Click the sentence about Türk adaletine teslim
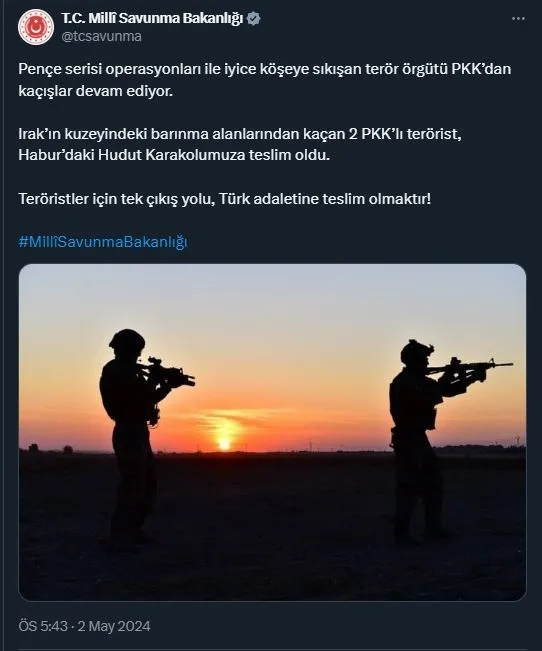 225,199
